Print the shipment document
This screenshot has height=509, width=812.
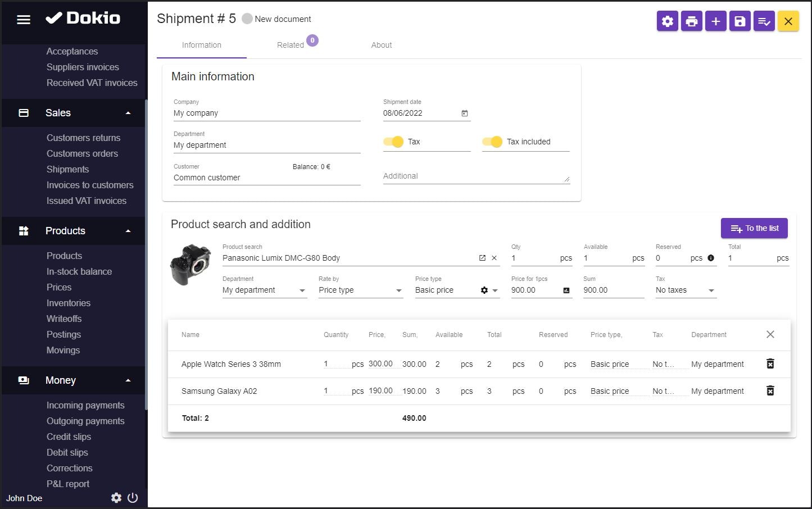(692, 21)
